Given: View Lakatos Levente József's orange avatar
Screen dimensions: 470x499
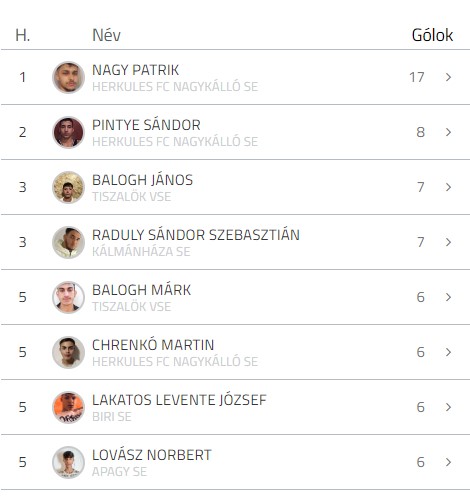Looking at the screenshot, I should click(68, 407).
